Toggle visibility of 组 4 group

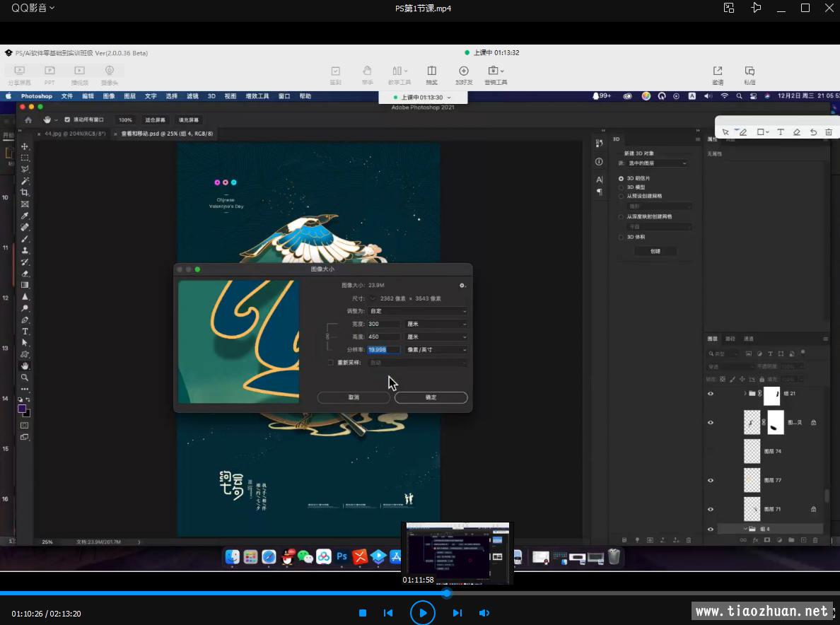(x=711, y=529)
